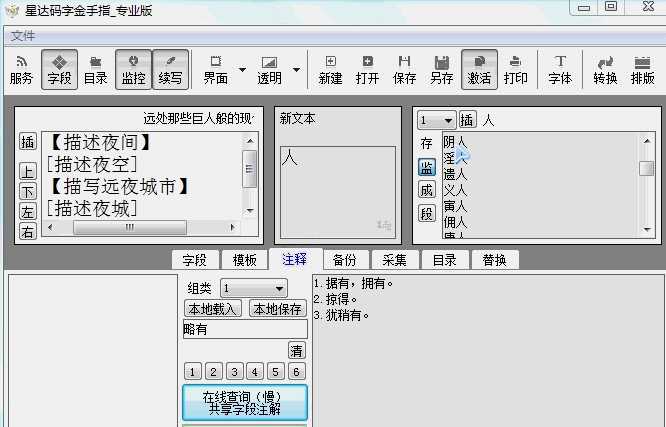This screenshot has width=666, height=427.
Task: Click the 左 move-left button
Action: [28, 212]
